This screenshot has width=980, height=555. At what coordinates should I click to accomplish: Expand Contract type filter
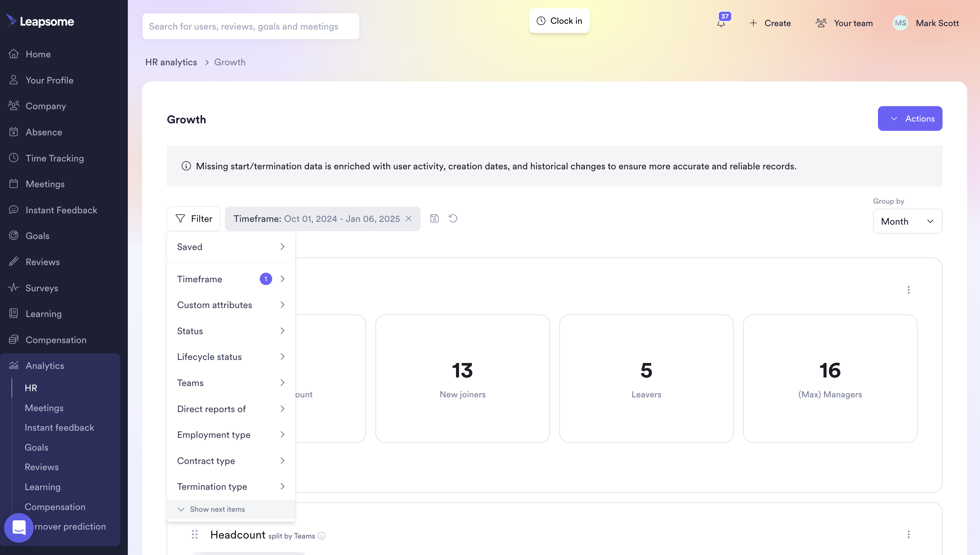(231, 461)
